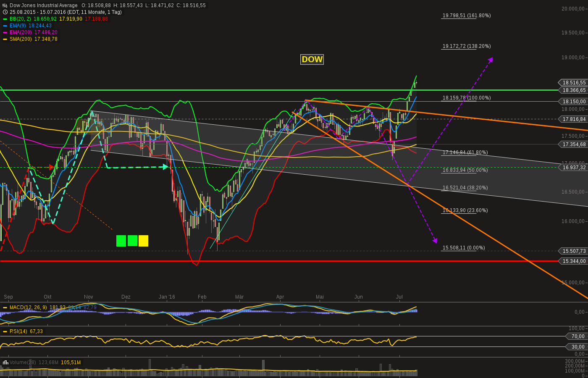Select the 19.798,51 (161.80%) Fibonacci label

click(x=467, y=16)
